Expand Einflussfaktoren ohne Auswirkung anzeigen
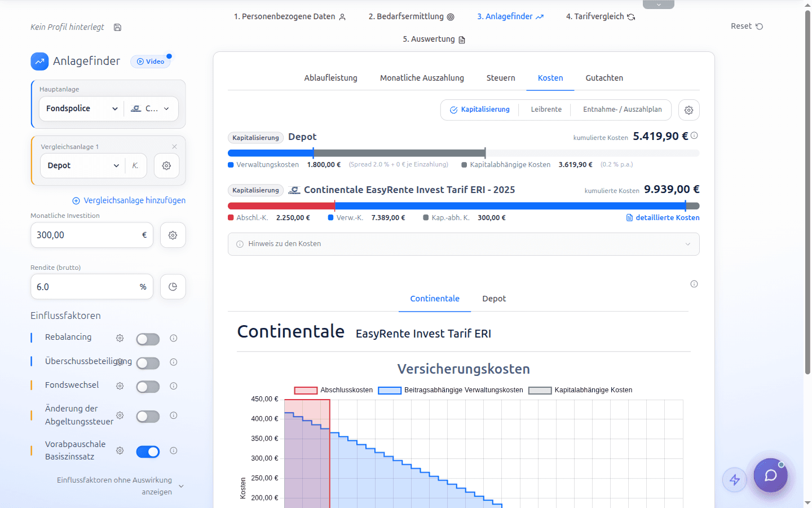Viewport: 812px width, 508px height. (121, 486)
